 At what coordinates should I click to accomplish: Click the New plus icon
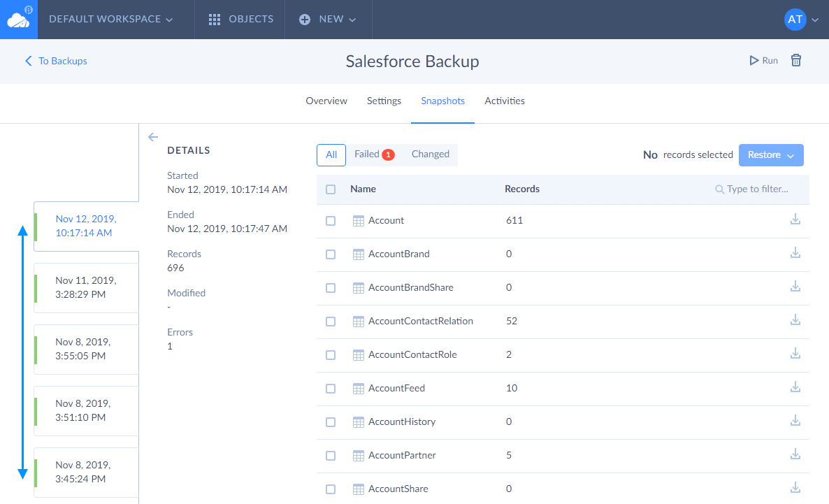(305, 20)
